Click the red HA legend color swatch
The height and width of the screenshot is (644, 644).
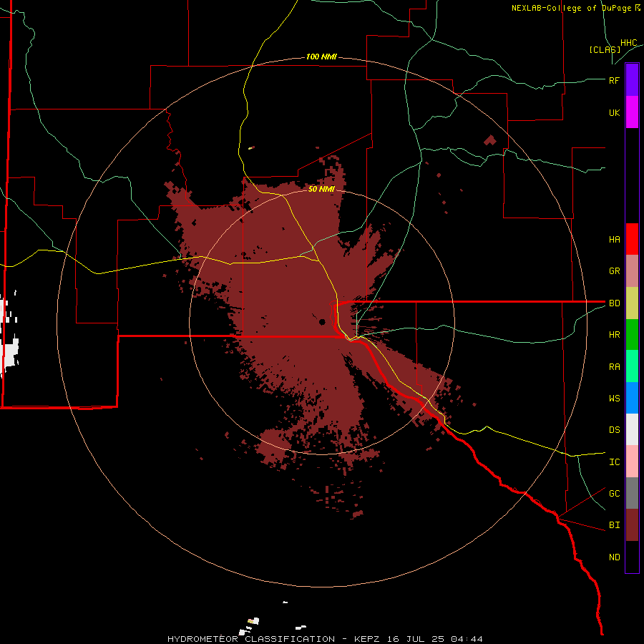pos(632,239)
